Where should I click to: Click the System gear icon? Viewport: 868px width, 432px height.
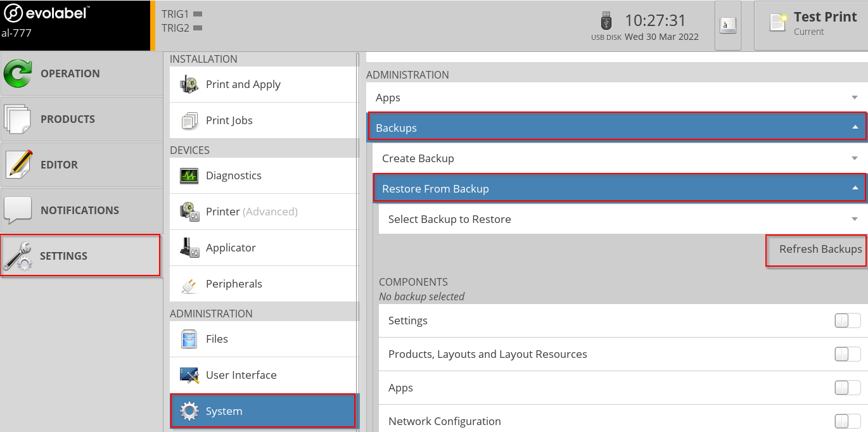[189, 411]
